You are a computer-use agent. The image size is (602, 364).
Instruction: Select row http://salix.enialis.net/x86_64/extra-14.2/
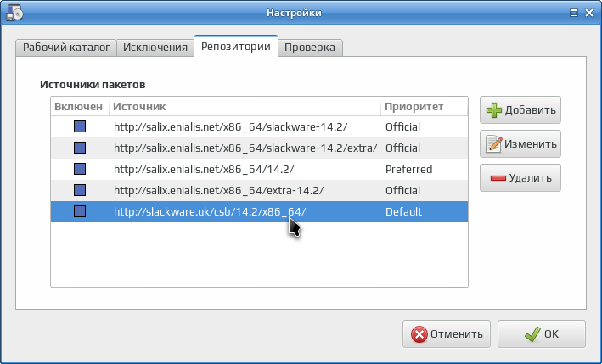259,190
